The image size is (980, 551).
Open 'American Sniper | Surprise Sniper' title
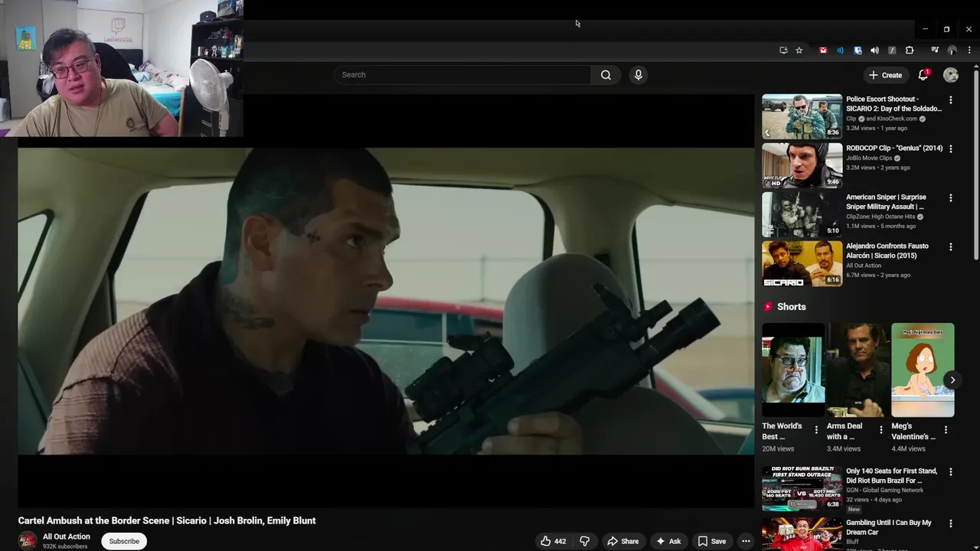886,202
